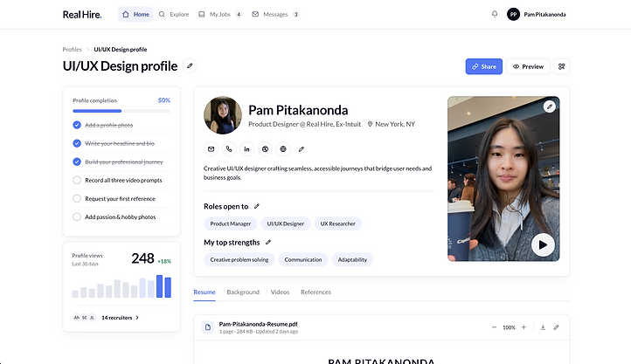Select the UX Researcher role tag
This screenshot has height=364, width=631.
tap(338, 223)
